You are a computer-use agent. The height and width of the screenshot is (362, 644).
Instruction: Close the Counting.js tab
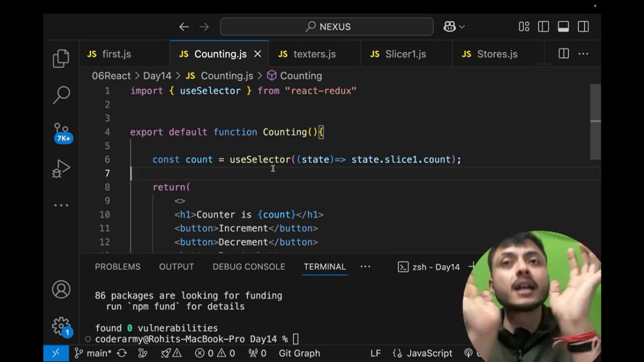pyautogui.click(x=258, y=54)
